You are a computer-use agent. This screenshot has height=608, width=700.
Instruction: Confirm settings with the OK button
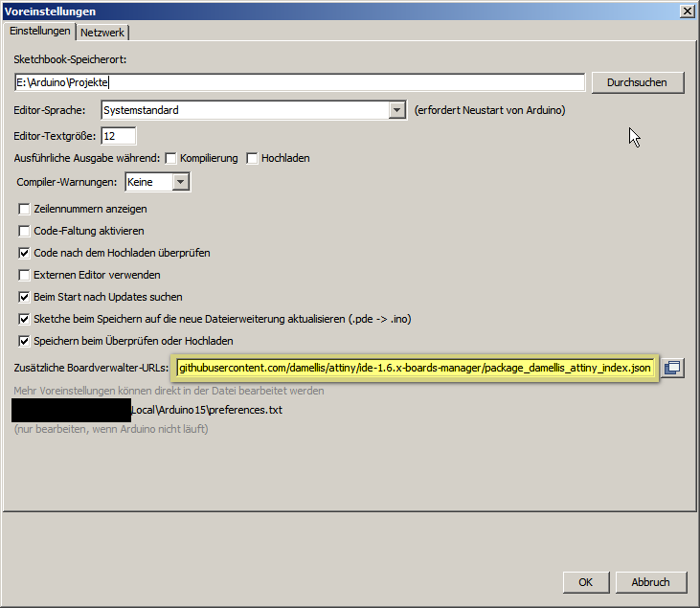coord(585,581)
